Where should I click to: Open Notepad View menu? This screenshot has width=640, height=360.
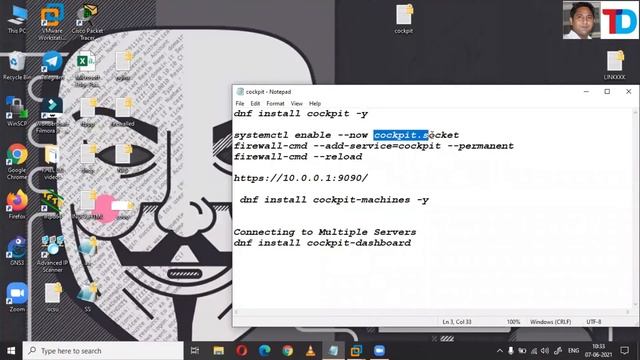pos(296,104)
